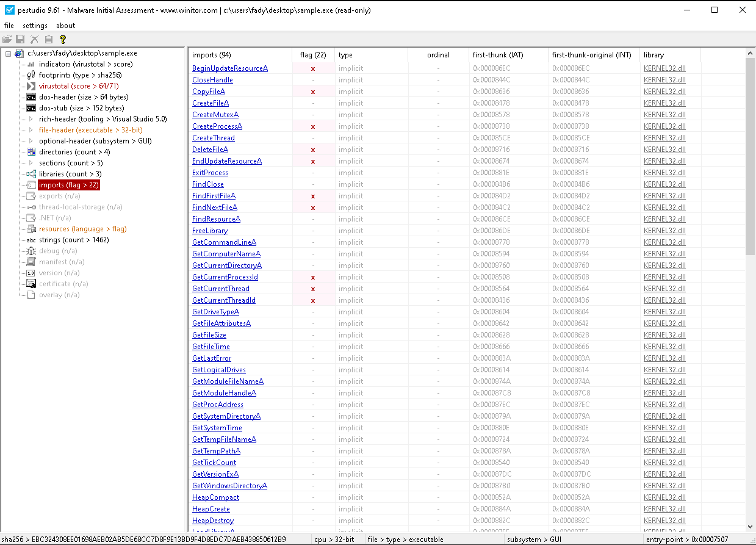Select libraries (count > 3) tree item

(71, 174)
